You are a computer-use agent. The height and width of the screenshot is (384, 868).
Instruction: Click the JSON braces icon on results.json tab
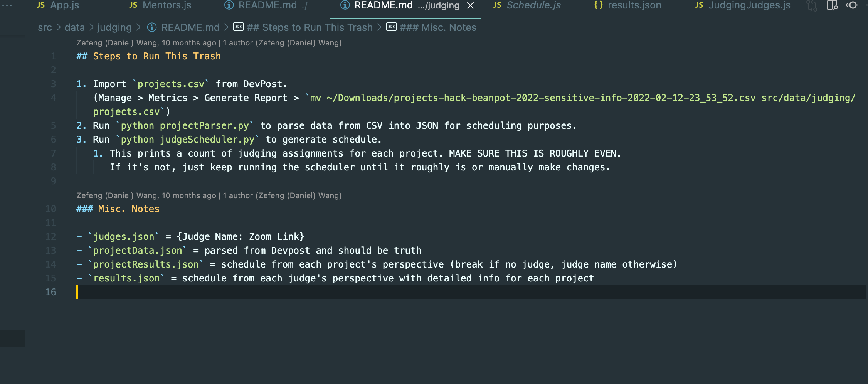(x=598, y=5)
